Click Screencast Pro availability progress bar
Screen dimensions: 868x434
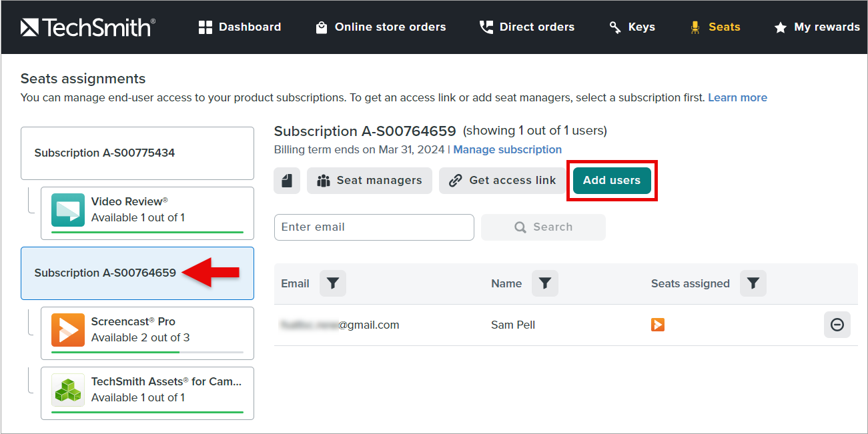[x=147, y=352]
